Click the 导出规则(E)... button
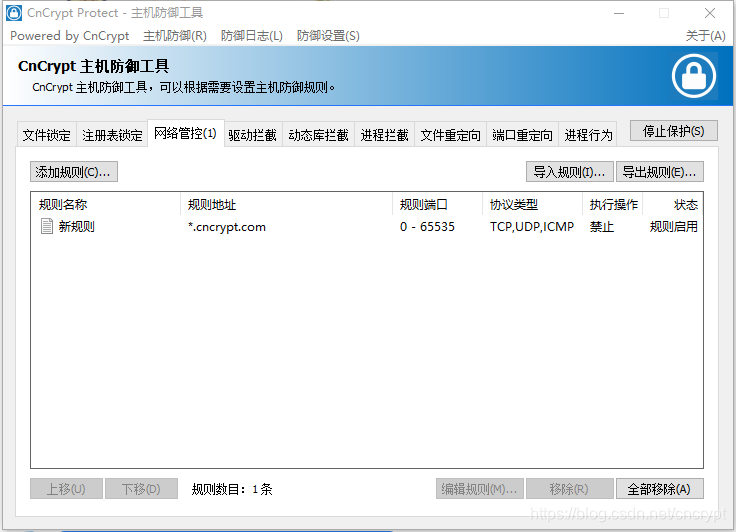The height and width of the screenshot is (532, 736). click(659, 172)
